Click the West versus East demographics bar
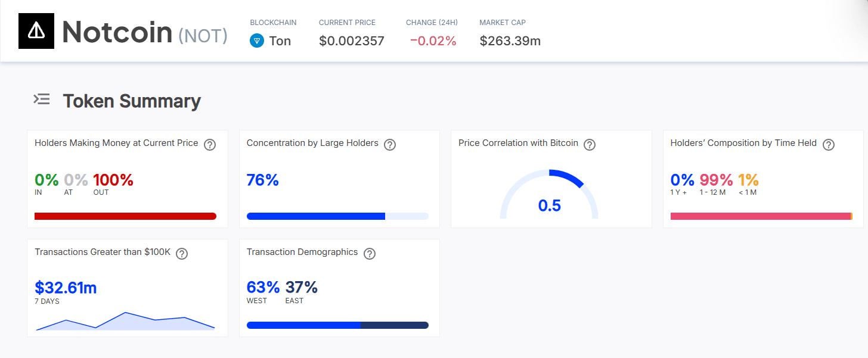The width and height of the screenshot is (868, 358). (x=337, y=325)
